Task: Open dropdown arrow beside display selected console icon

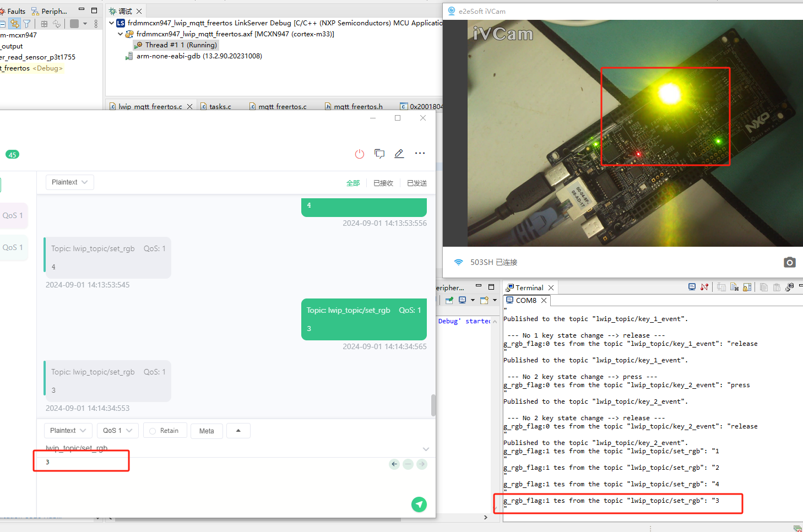Action: tap(473, 300)
